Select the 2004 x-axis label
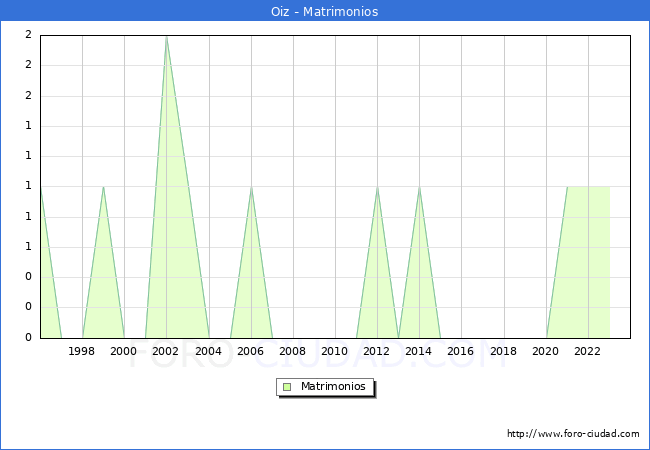Image resolution: width=650 pixels, height=450 pixels. (x=209, y=351)
